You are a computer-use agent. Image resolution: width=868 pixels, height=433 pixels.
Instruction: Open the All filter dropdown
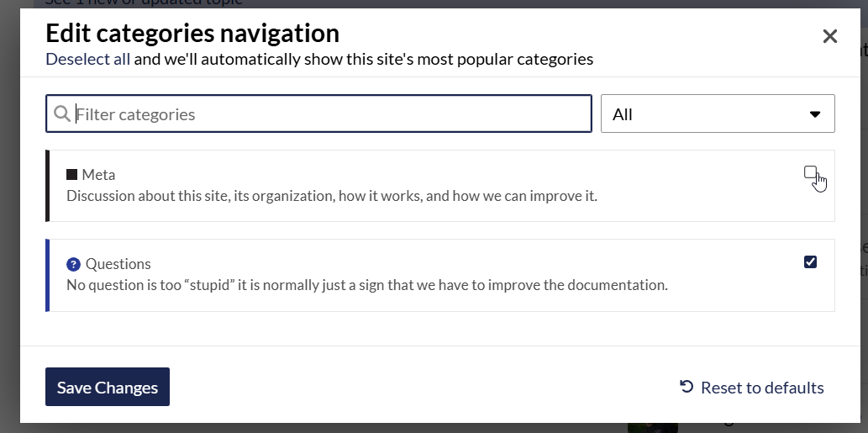pos(718,114)
